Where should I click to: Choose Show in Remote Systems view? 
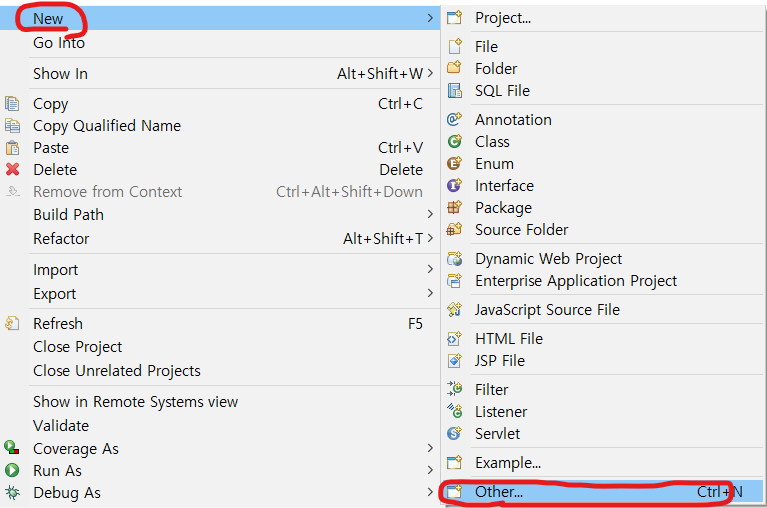click(x=135, y=401)
